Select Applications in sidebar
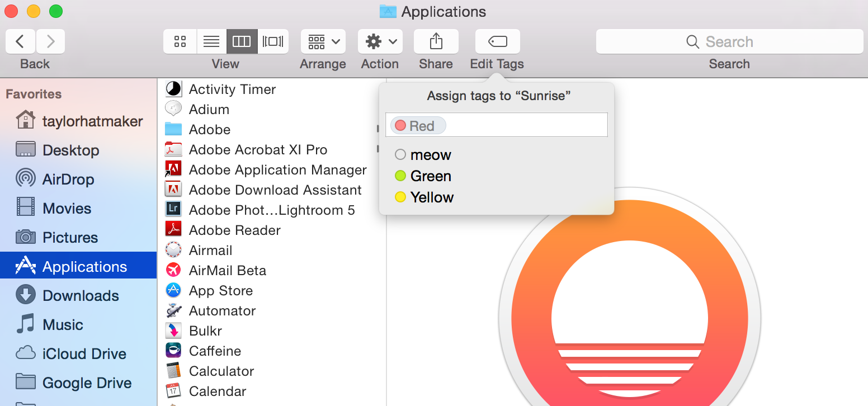The height and width of the screenshot is (406, 868). [79, 266]
